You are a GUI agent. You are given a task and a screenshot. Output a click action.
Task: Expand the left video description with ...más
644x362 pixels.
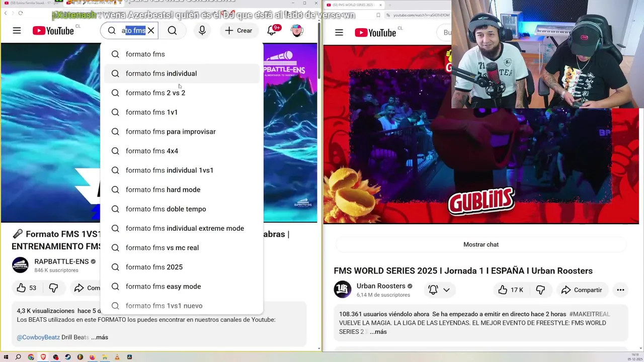point(100,337)
